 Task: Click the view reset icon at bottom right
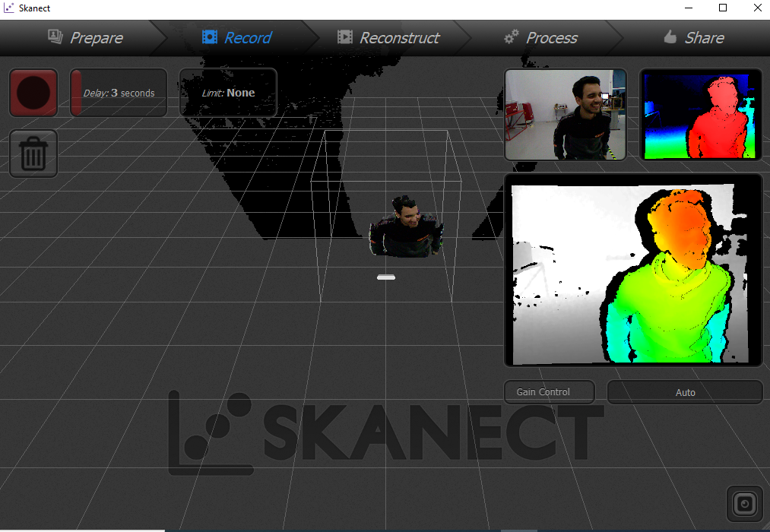[744, 504]
